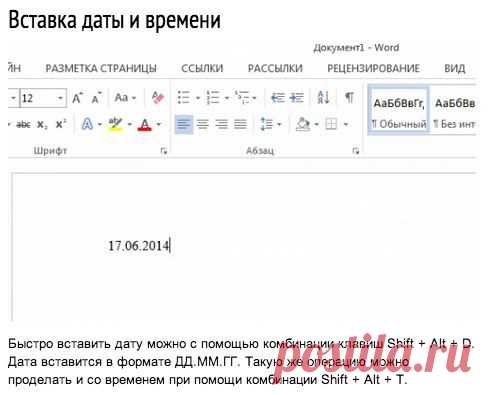Open the Шрифт dialog launcher
Screen dimensions: 491x395
164,151
